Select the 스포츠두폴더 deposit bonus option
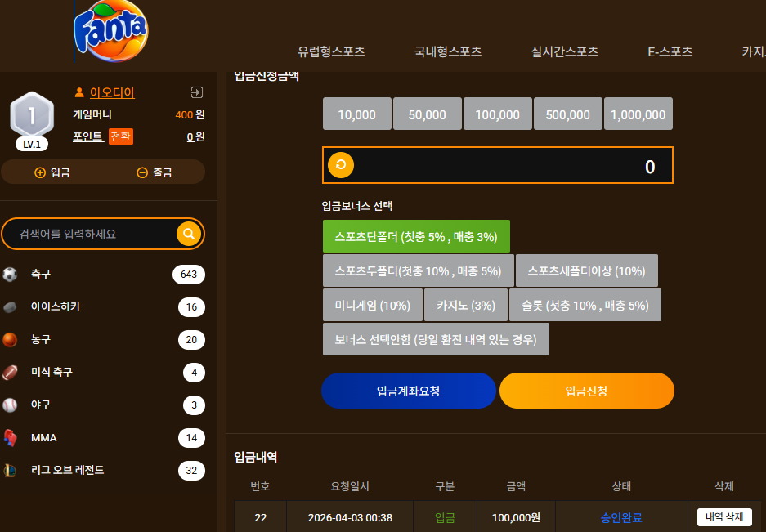The image size is (766, 532). [419, 270]
